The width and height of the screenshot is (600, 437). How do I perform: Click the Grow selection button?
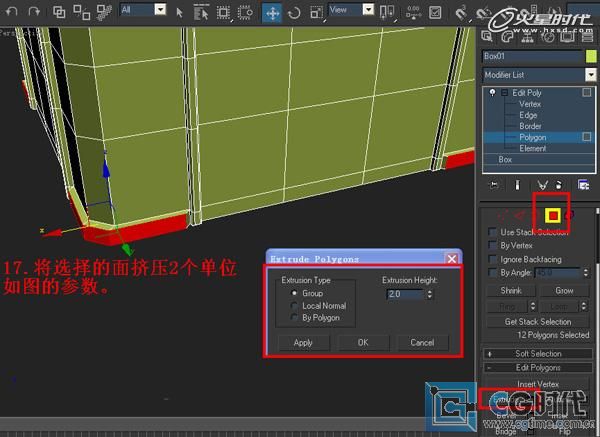coord(564,291)
